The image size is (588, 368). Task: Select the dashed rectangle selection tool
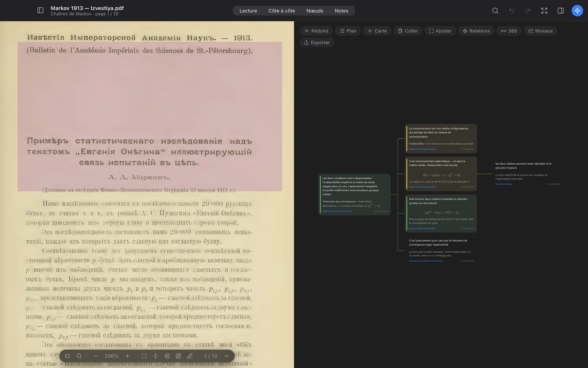(144, 356)
